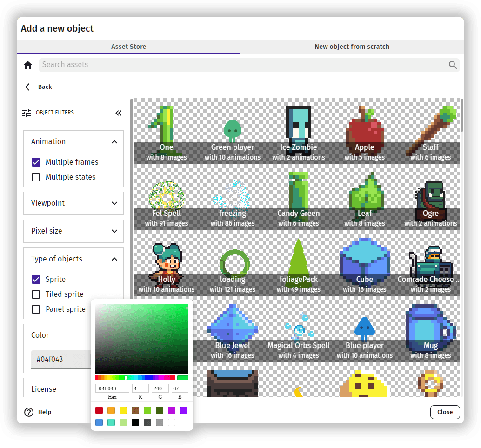This screenshot has height=448, width=481.
Task: Click the home icon beside search bar
Action: coord(28,65)
